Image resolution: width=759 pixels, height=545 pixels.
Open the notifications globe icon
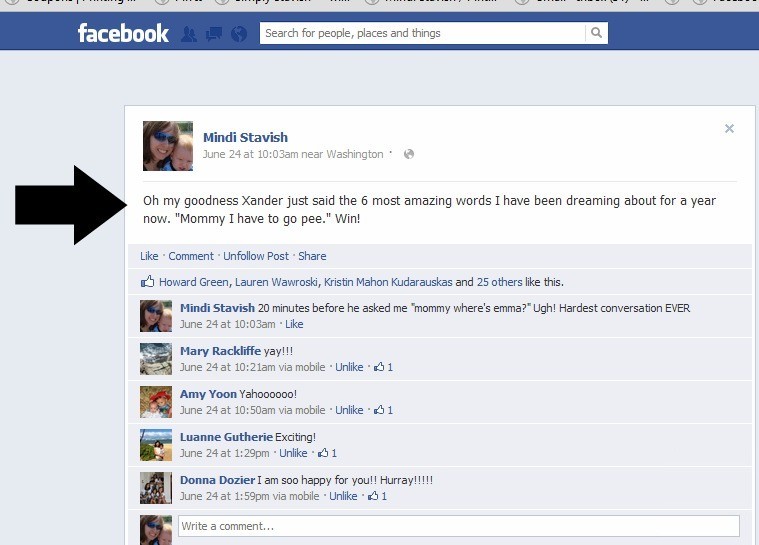[239, 34]
